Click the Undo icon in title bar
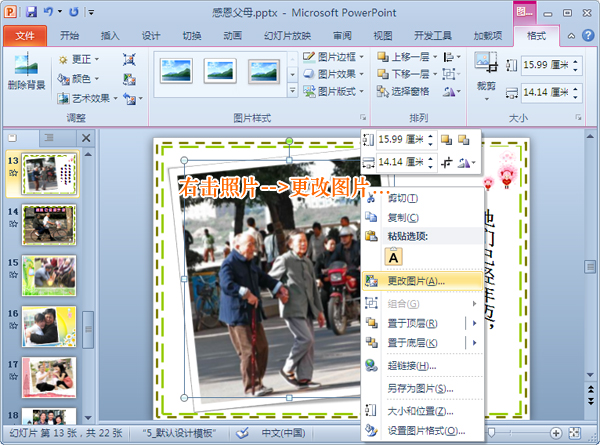600x445 pixels. [48, 12]
